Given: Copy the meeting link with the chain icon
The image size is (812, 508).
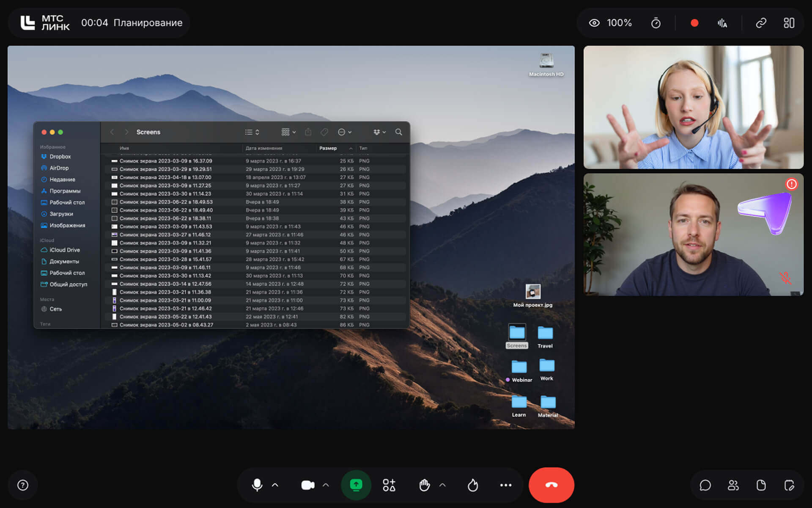Looking at the screenshot, I should pos(761,23).
